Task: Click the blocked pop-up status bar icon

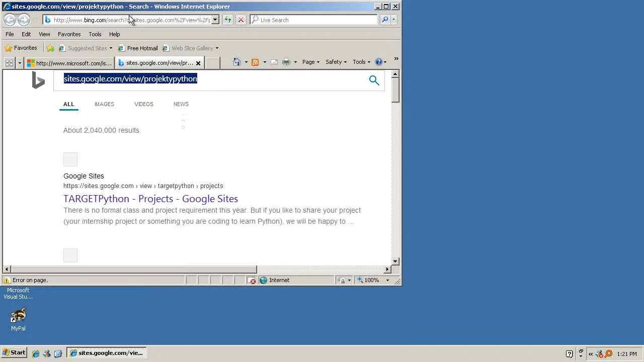Action: [253, 280]
